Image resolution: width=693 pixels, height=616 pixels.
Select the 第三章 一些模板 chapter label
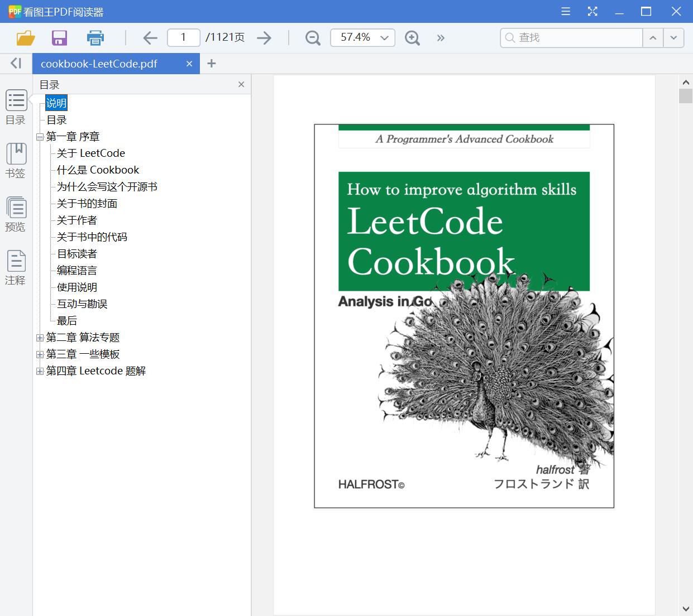[x=83, y=354]
